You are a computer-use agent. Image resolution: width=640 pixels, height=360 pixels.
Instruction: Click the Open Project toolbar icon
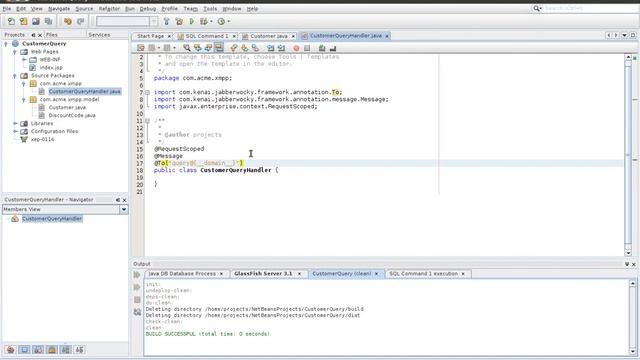(x=36, y=21)
